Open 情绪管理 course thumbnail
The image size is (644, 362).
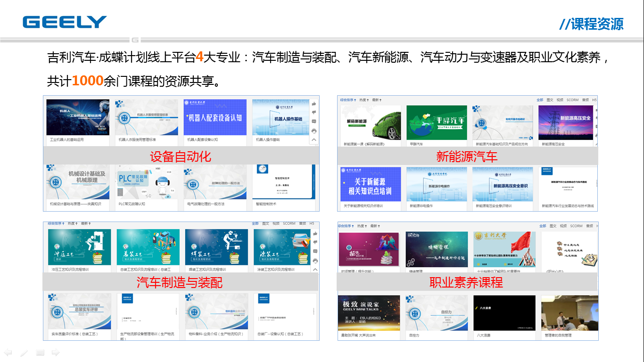tap(437, 249)
